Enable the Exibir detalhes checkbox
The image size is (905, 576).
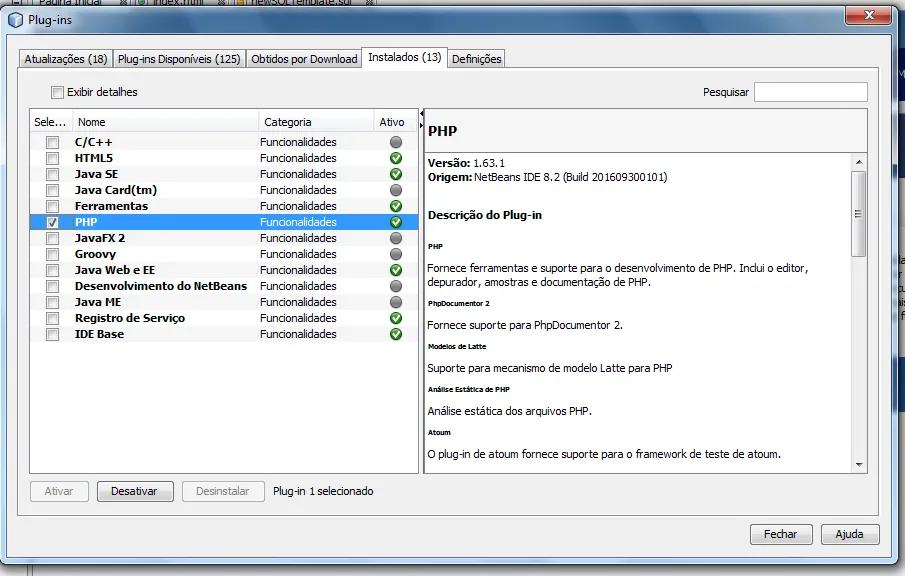pyautogui.click(x=58, y=92)
